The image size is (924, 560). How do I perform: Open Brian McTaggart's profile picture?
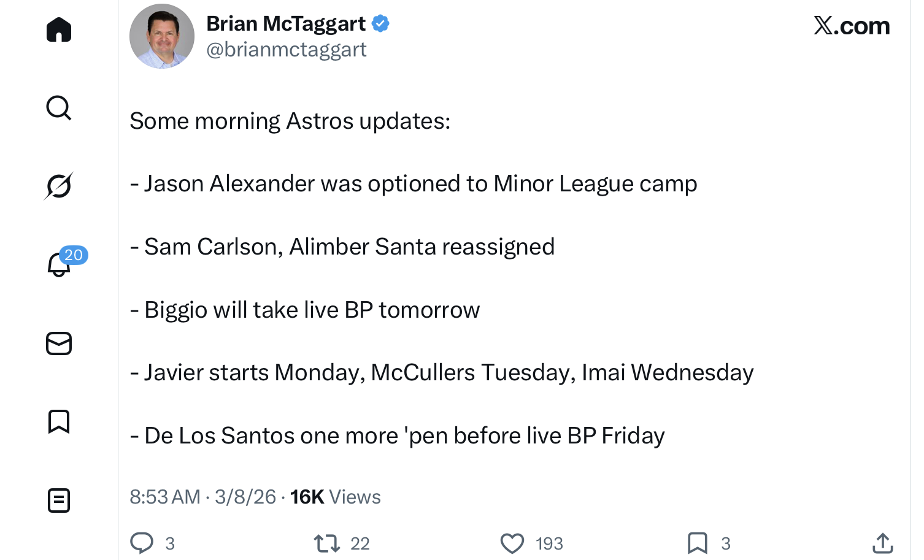tap(162, 36)
